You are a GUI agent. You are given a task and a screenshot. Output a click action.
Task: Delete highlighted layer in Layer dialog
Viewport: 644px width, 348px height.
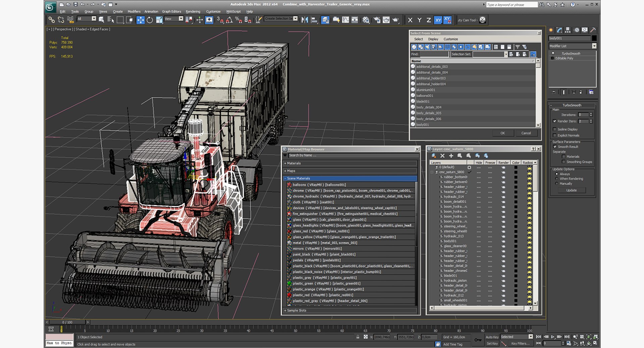click(442, 156)
